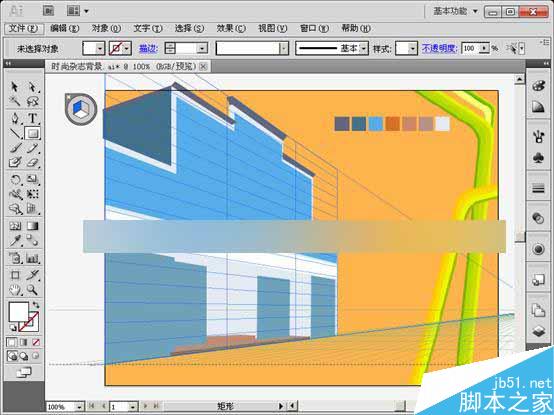Image resolution: width=554 pixels, height=415 pixels.
Task: Select the Zoom magnifier tool
Action: point(33,290)
